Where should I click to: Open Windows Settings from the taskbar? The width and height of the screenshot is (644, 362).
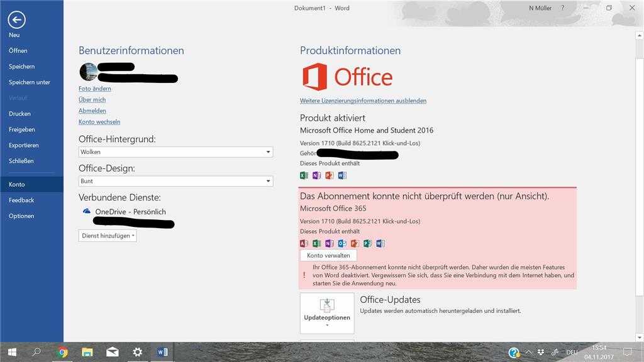[x=137, y=352]
